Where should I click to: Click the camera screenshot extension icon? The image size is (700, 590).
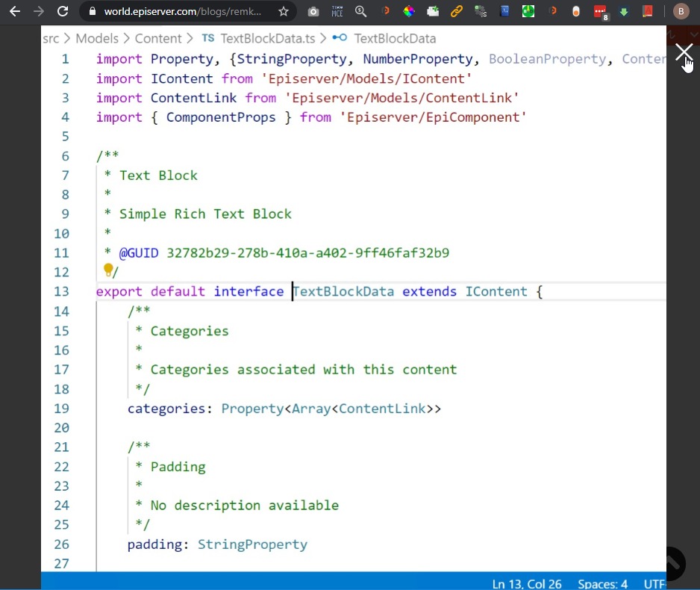pyautogui.click(x=313, y=11)
